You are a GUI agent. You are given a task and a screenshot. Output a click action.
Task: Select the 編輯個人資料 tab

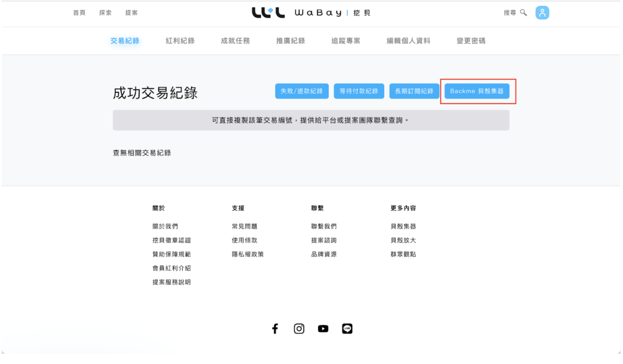pyautogui.click(x=408, y=41)
